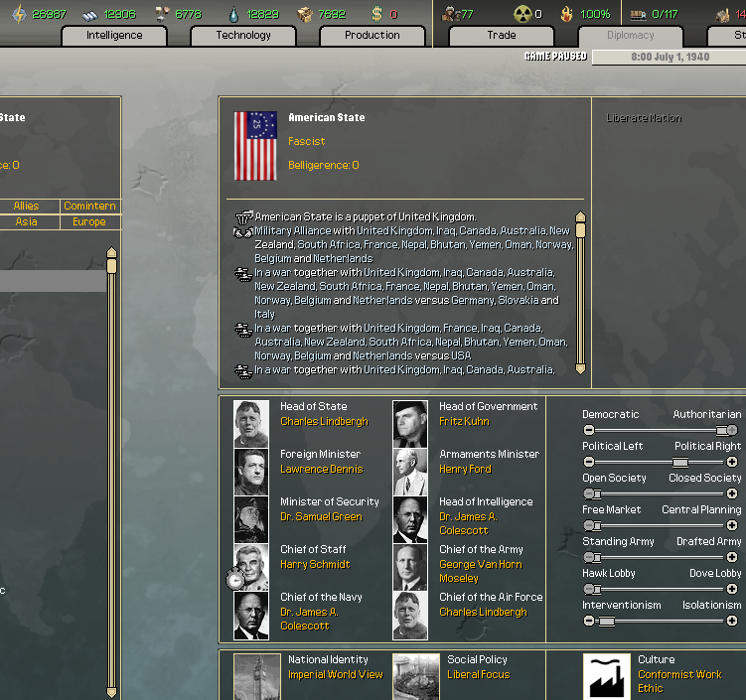This screenshot has width=746, height=700.
Task: Click the clock icon on Chief of Staff
Action: pyautogui.click(x=235, y=579)
